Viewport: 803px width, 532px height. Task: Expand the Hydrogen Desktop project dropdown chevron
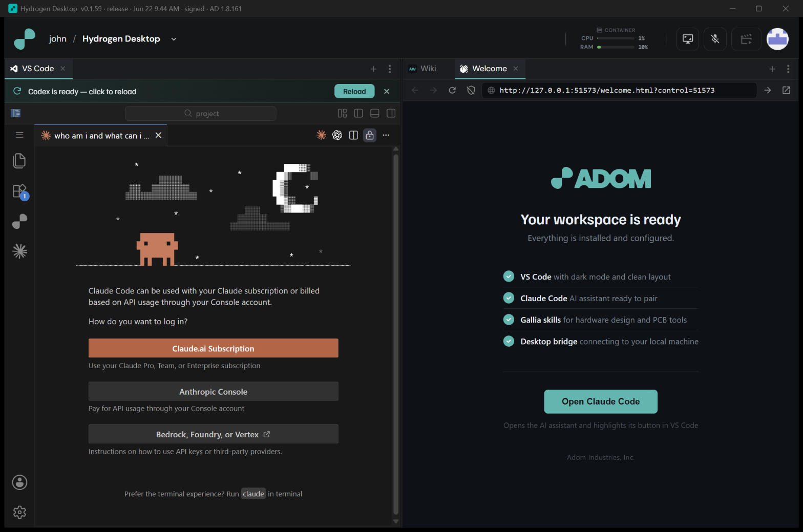tap(174, 39)
